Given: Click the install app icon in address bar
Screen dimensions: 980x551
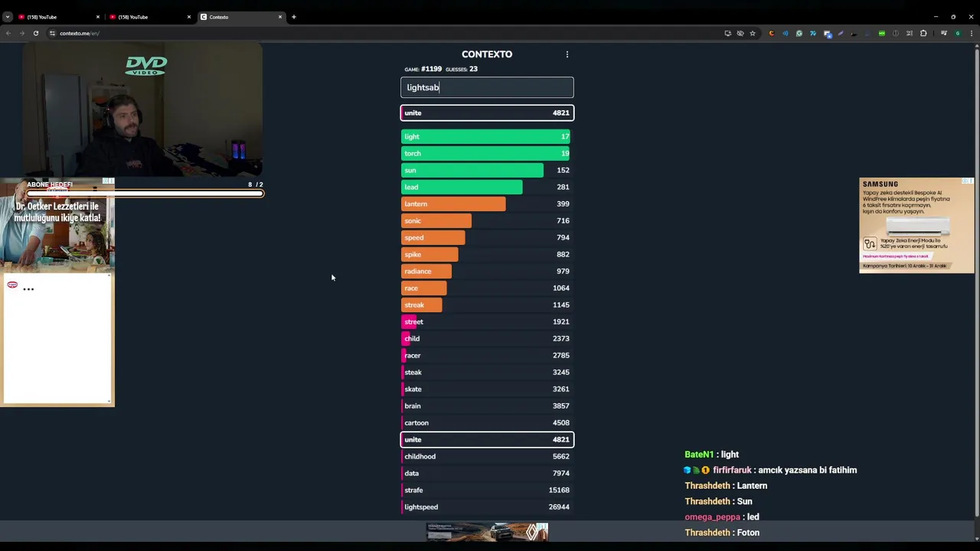Looking at the screenshot, I should coord(727,33).
